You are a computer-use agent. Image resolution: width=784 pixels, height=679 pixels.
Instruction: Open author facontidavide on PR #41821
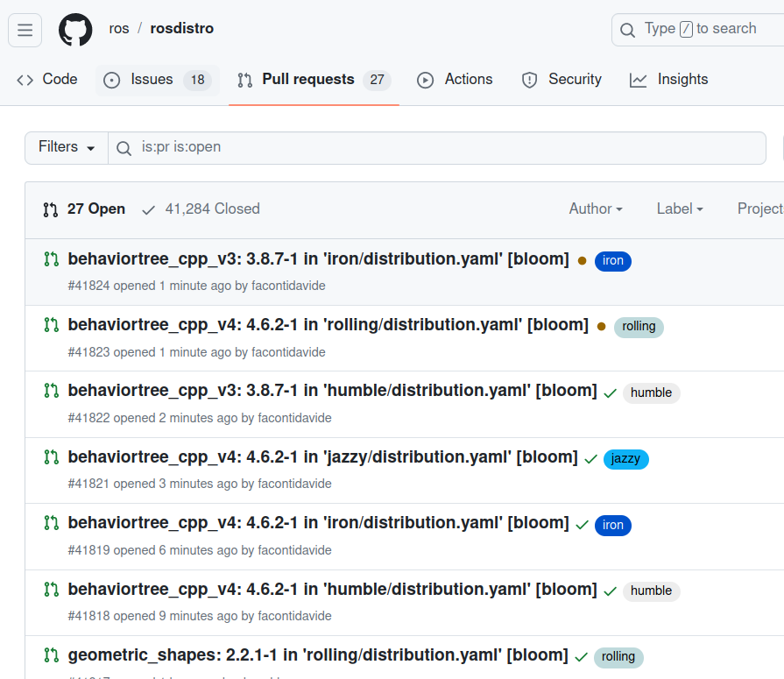click(294, 484)
